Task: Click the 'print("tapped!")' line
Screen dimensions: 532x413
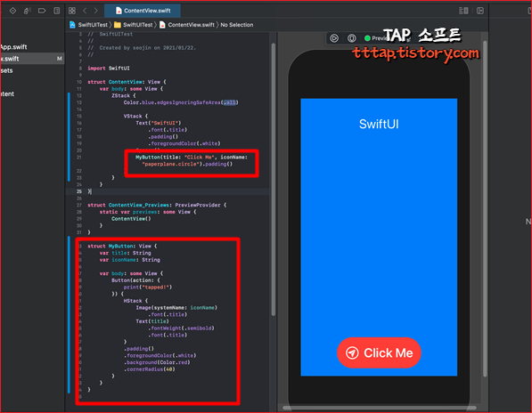Action: (148, 287)
